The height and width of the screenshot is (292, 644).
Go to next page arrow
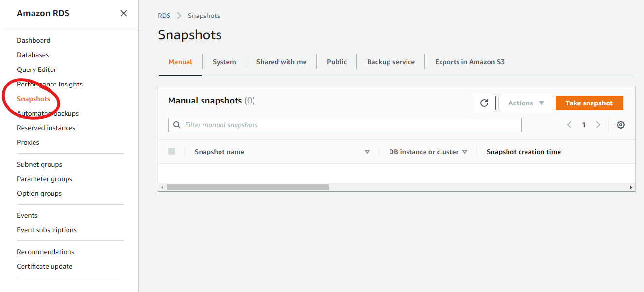598,125
